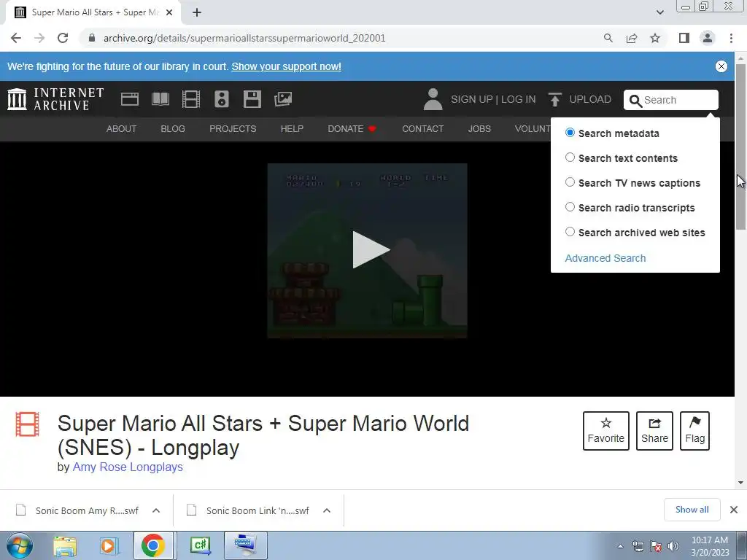Open the Texts book icon
The width and height of the screenshot is (747, 560).
tap(160, 99)
